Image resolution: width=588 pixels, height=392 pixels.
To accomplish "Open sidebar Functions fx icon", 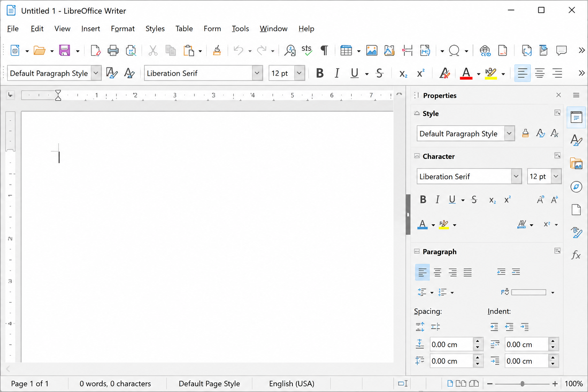I will coord(576,255).
